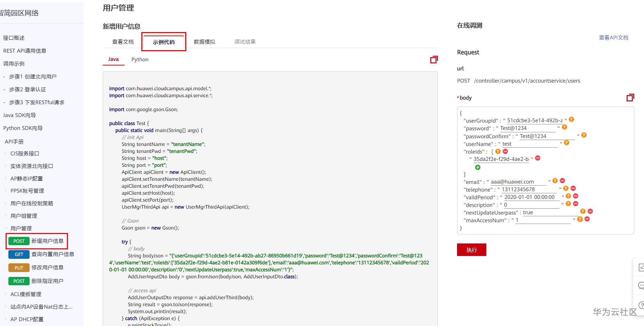
Task: Expand the AP静态IP配置 node
Action: [6, 179]
